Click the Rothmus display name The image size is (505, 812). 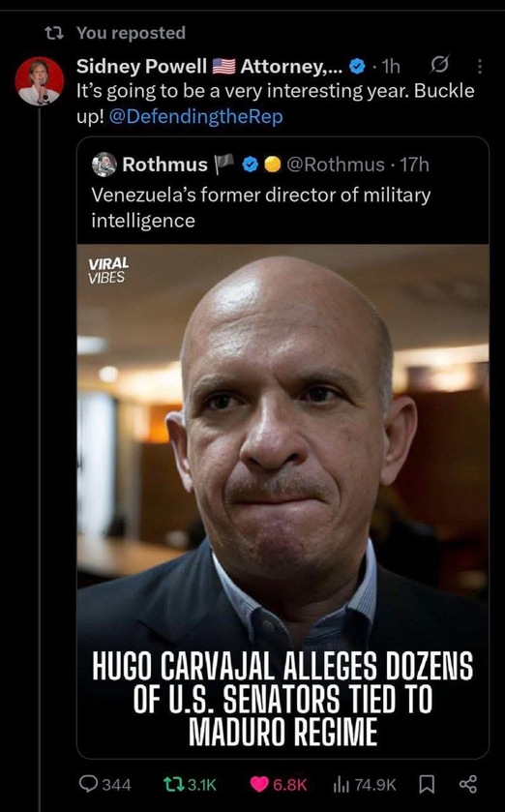coord(165,165)
